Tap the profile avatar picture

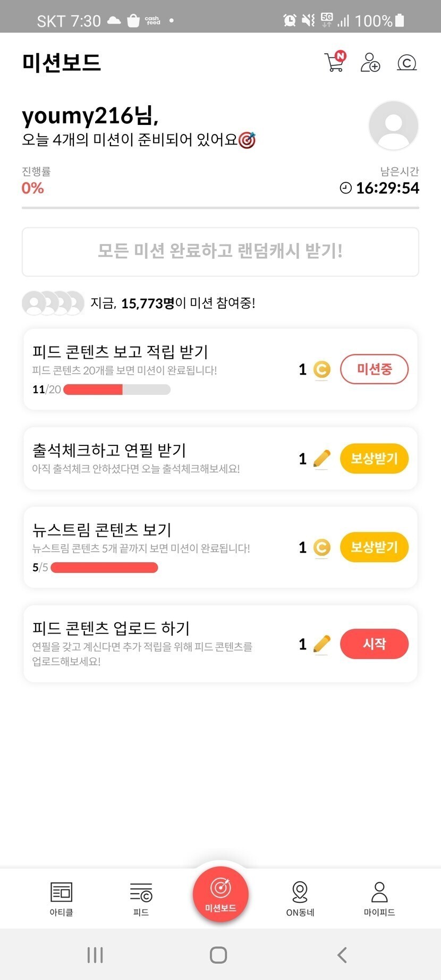(x=393, y=125)
